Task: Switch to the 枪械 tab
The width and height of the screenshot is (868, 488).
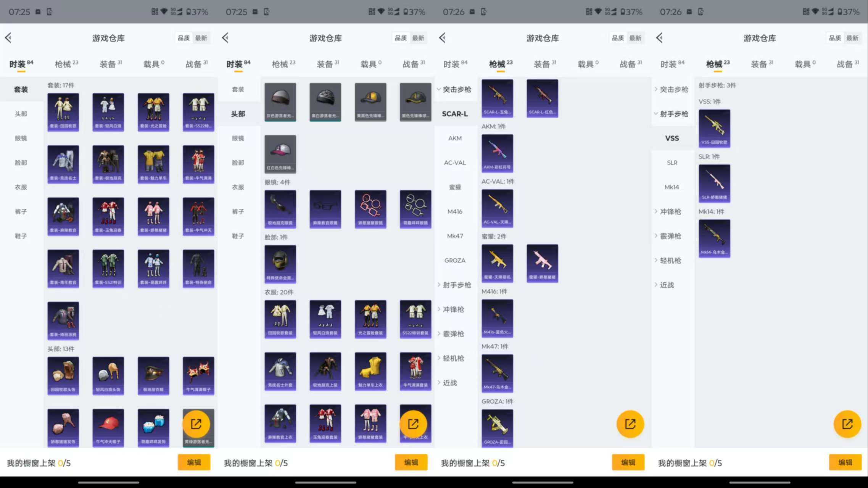Action: [63, 63]
